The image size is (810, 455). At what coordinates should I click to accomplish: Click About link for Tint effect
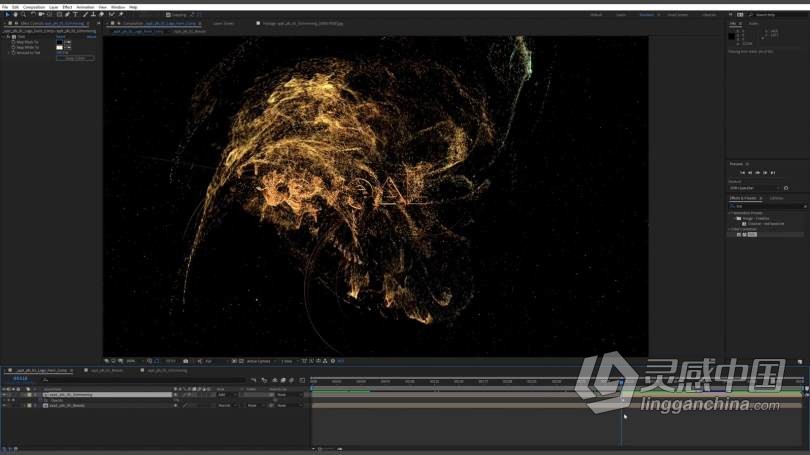coord(91,37)
